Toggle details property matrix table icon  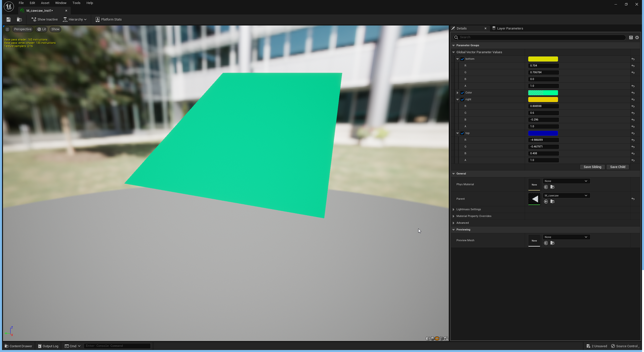tap(631, 38)
